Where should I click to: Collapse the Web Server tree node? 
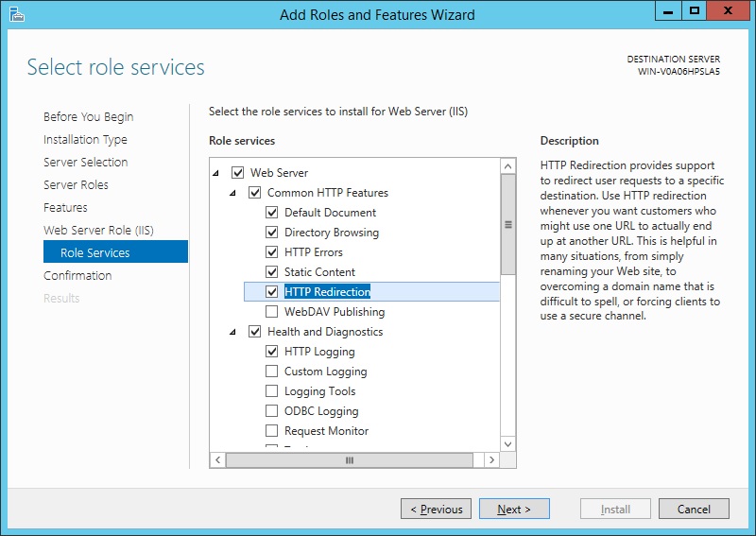pos(216,173)
